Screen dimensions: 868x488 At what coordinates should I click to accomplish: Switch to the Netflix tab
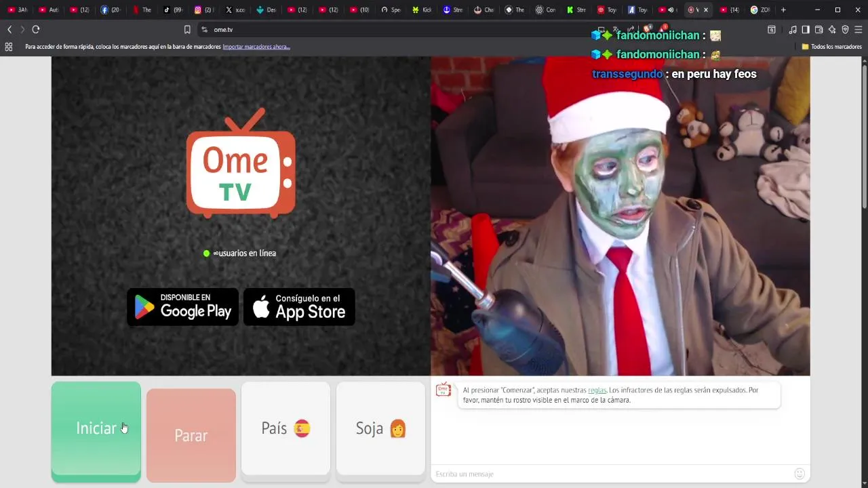pos(142,9)
